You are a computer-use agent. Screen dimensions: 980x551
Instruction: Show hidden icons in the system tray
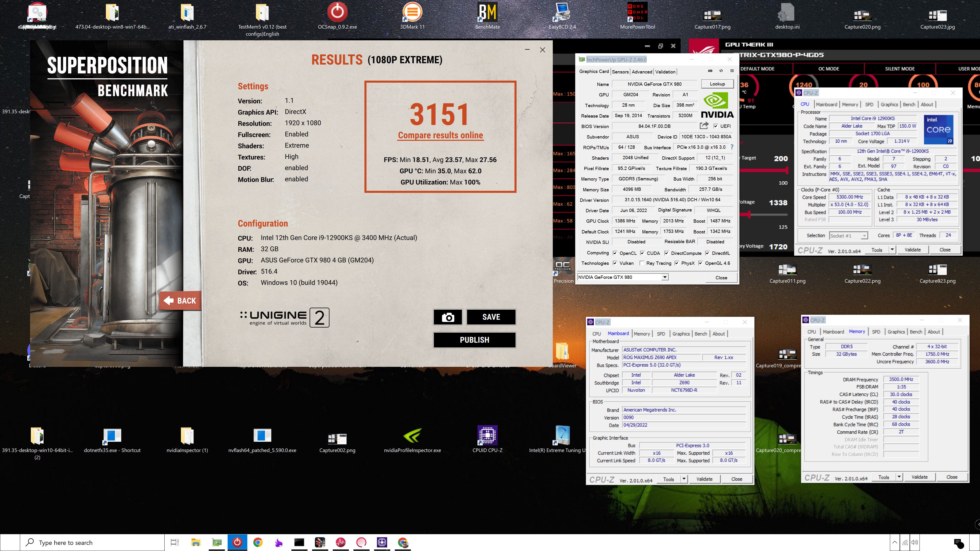(895, 542)
